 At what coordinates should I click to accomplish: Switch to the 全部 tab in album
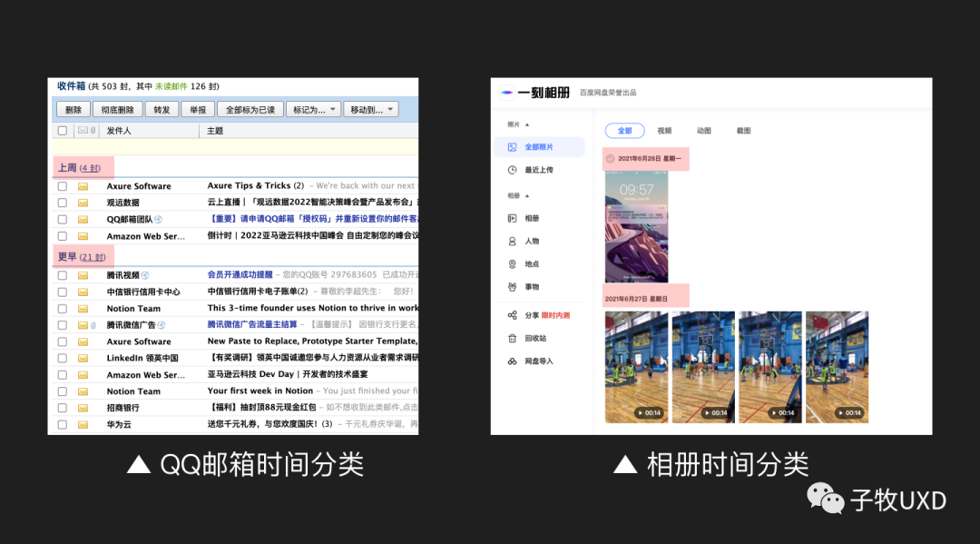click(624, 131)
